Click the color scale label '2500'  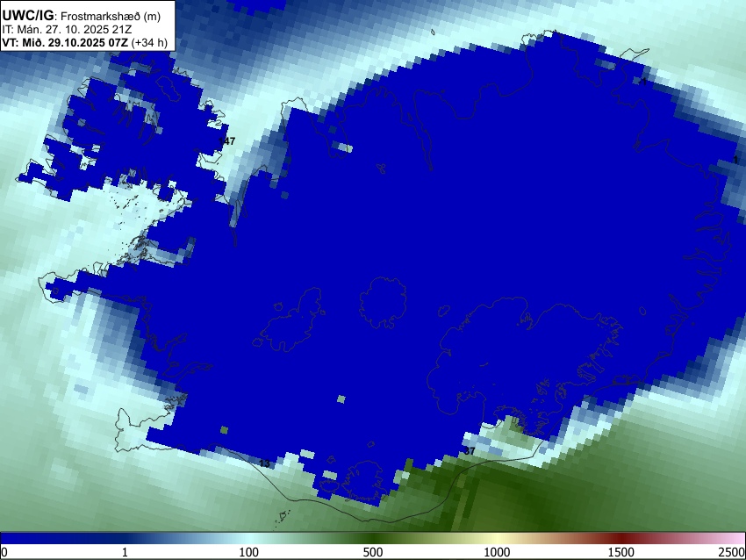tap(732, 552)
